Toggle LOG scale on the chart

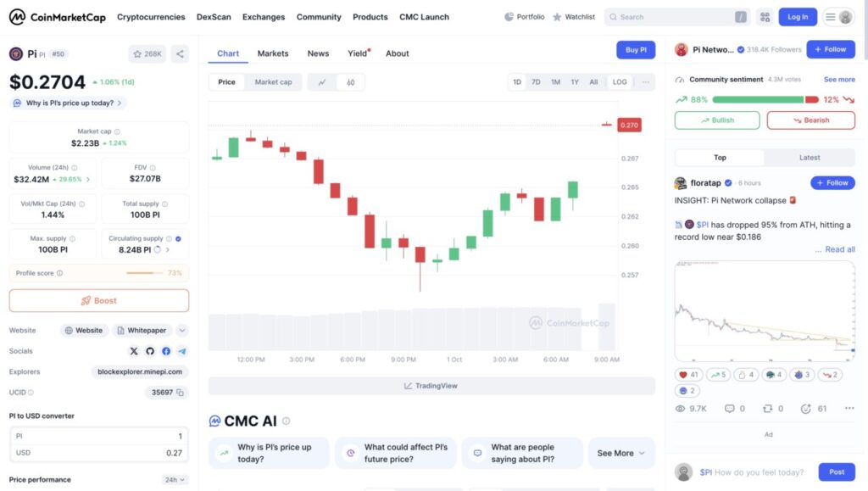[x=620, y=82]
